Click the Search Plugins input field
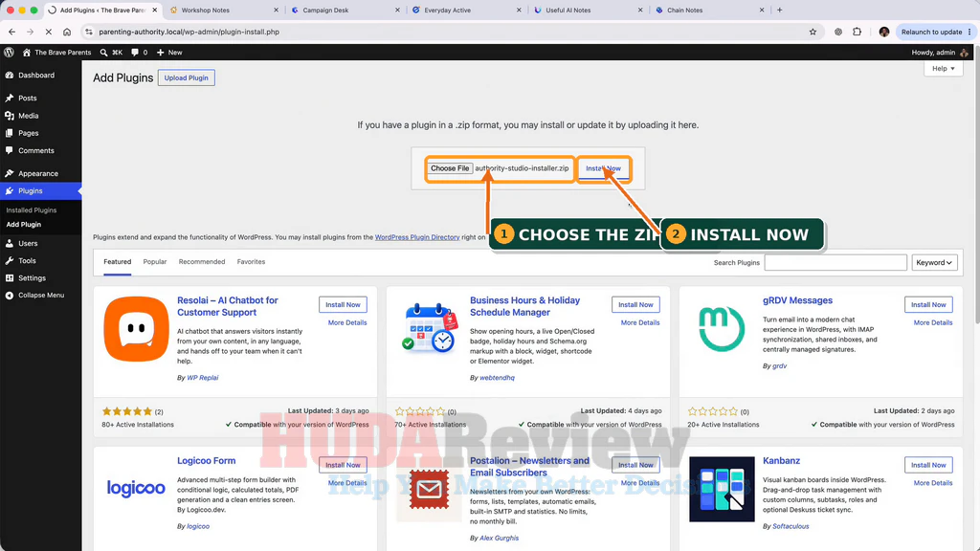The height and width of the screenshot is (551, 980). [x=835, y=262]
